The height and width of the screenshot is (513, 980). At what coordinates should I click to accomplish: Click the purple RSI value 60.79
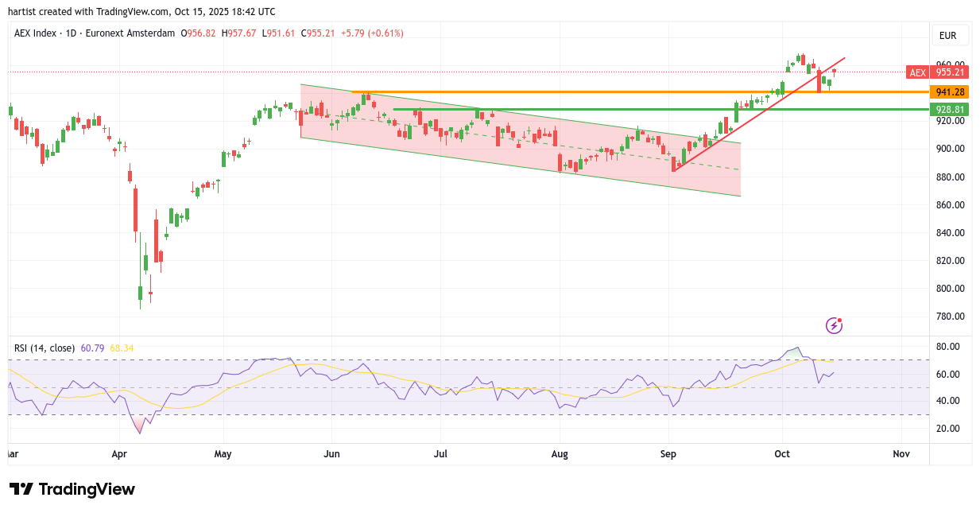(x=92, y=348)
